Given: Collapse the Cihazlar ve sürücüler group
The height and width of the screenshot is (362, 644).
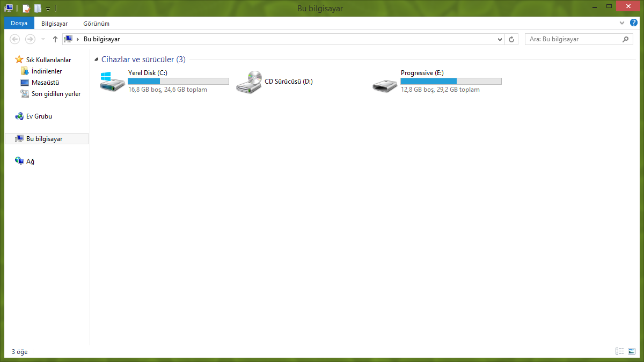Looking at the screenshot, I should [x=96, y=60].
